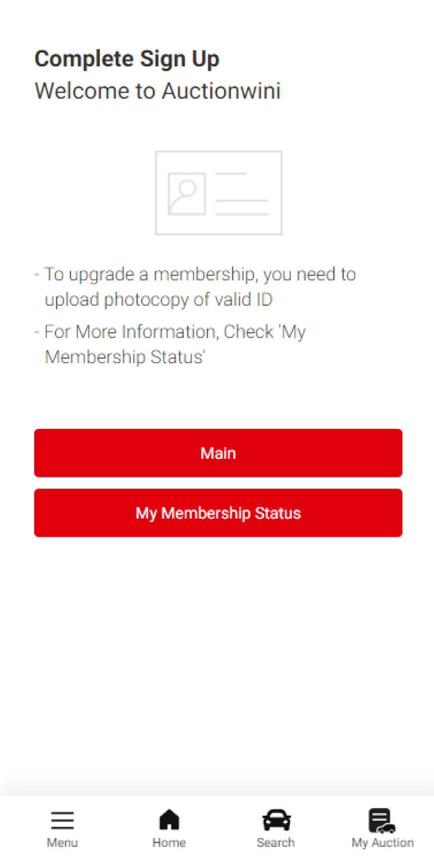Click the 'For More Information' note line
434x868 pixels.
pyautogui.click(x=175, y=332)
